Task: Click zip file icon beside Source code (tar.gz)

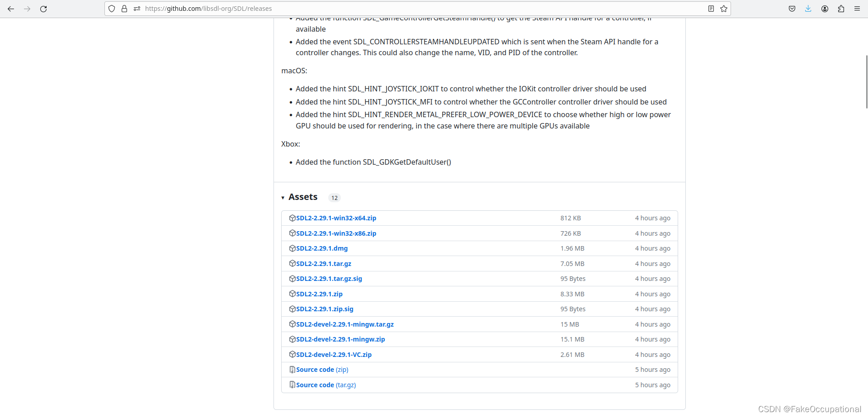Action: [x=292, y=385]
